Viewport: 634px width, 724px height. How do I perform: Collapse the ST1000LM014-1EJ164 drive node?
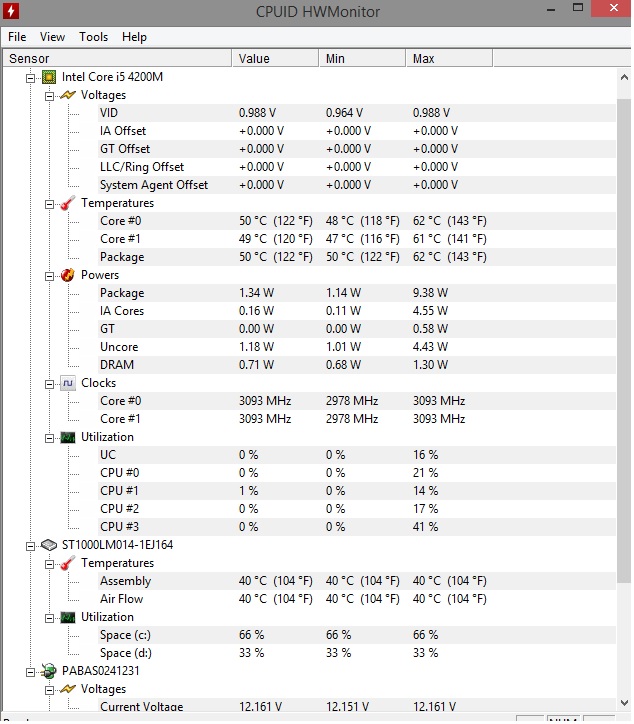31,545
